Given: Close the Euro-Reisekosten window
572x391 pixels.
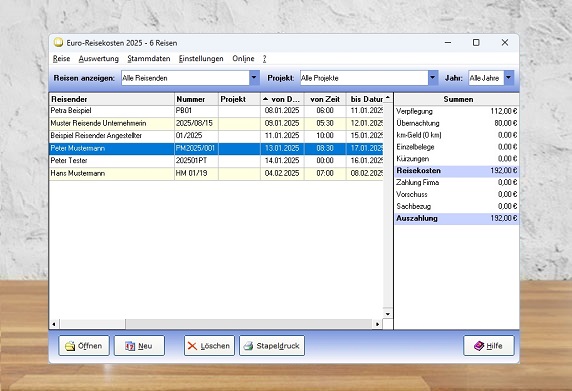Looking at the screenshot, I should point(505,43).
